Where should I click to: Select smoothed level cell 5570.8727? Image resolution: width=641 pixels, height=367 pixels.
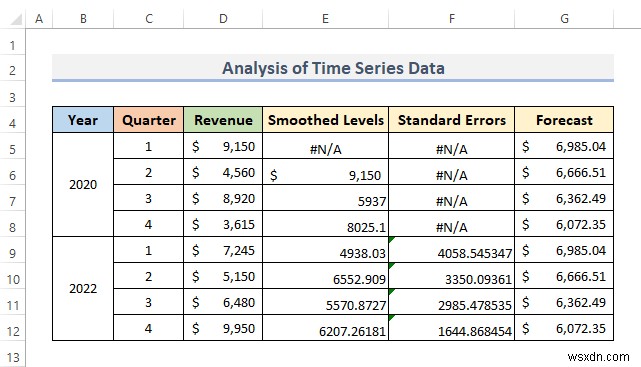[x=325, y=302]
